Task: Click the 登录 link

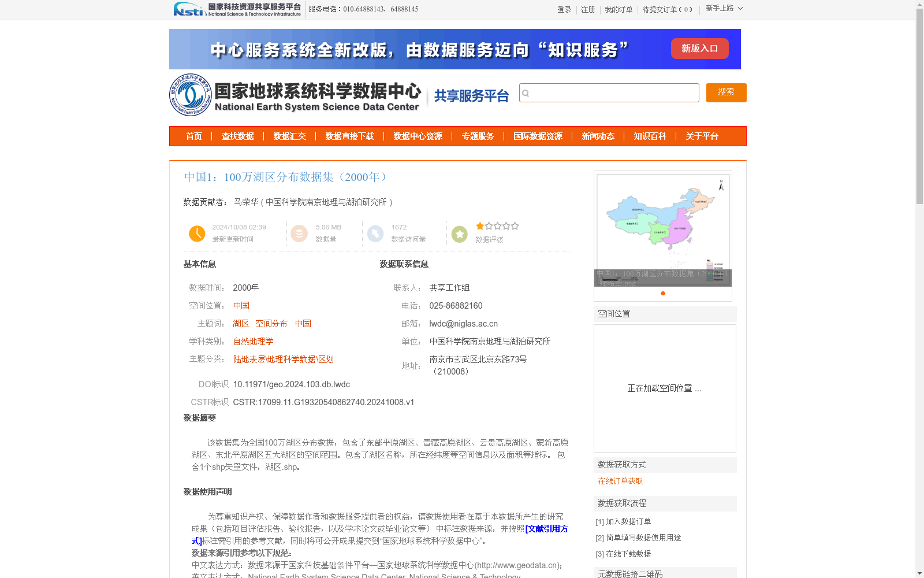Action: click(564, 10)
